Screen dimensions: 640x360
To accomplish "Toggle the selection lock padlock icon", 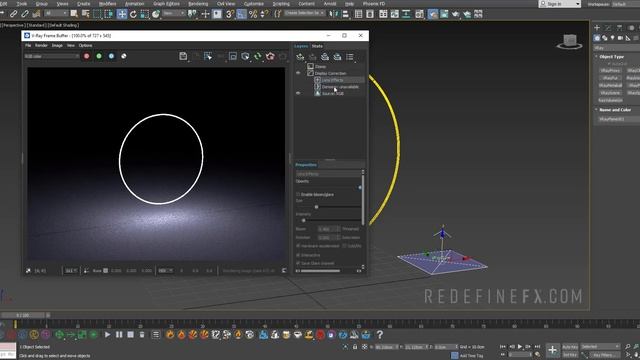I will [x=355, y=347].
